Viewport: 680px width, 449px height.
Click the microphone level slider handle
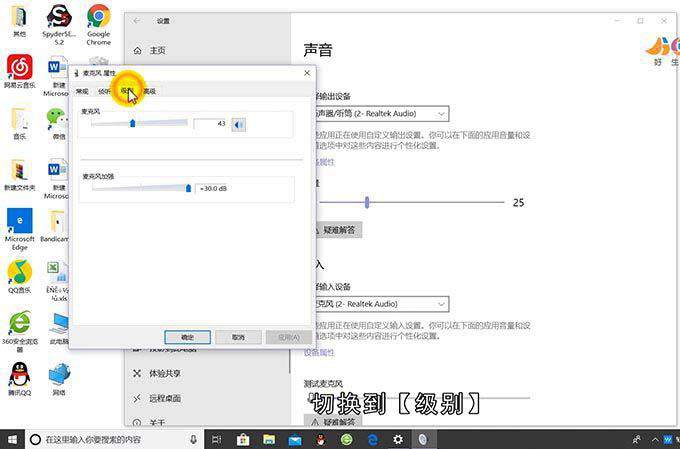tap(133, 124)
